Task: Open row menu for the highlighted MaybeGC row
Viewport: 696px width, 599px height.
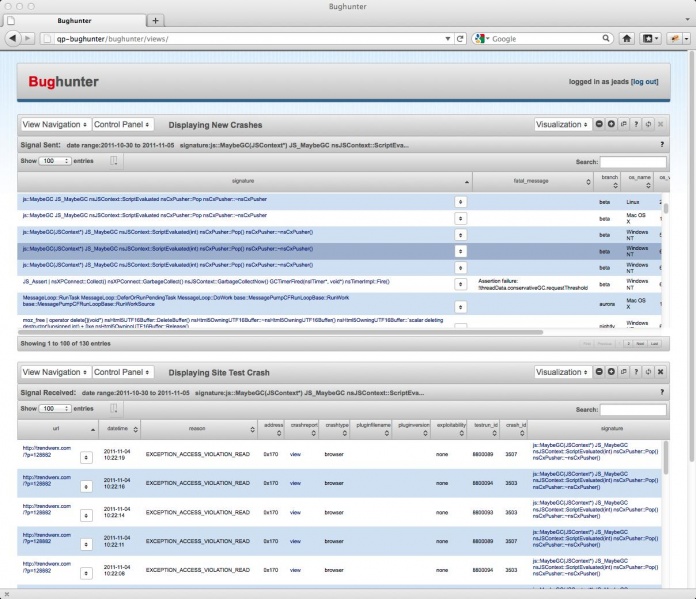Action: tap(460, 251)
